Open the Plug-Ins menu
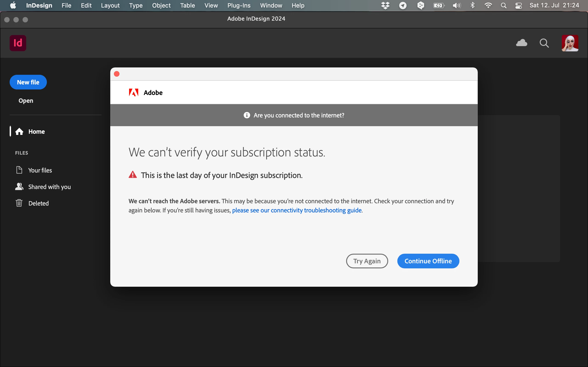Viewport: 588px width, 367px height. tap(239, 5)
